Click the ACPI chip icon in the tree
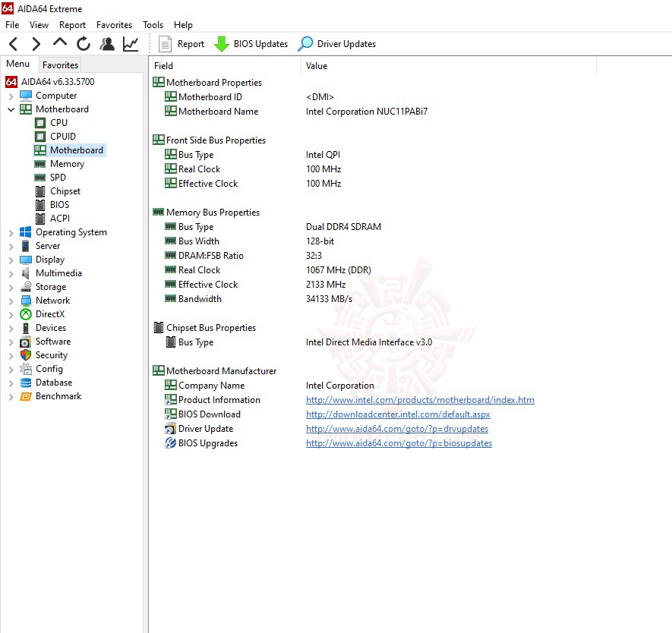This screenshot has width=672, height=633. 40,219
